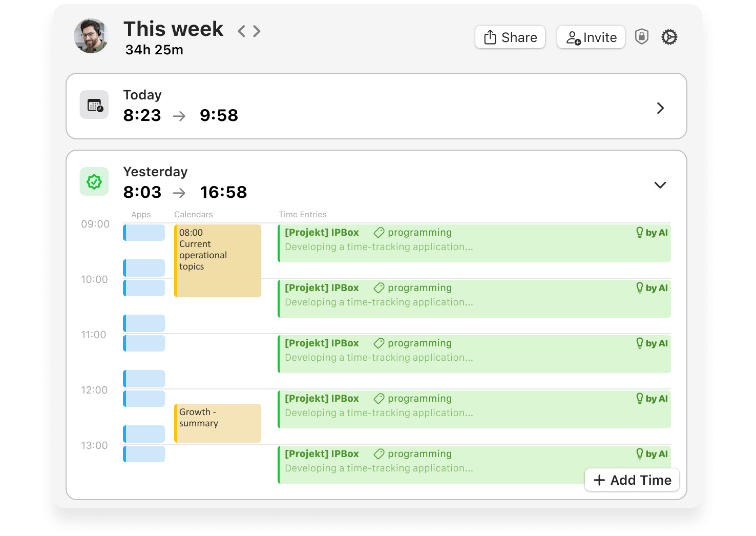
Task: Click the programming tag on second time entry
Action: (413, 288)
